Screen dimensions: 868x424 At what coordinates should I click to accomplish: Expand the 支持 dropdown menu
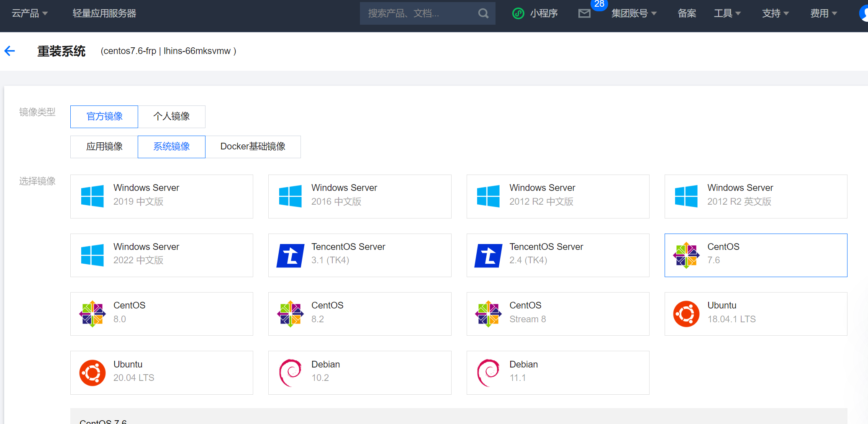tap(776, 13)
